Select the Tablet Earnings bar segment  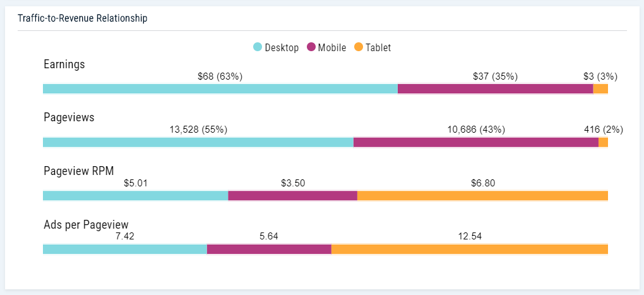coord(600,89)
